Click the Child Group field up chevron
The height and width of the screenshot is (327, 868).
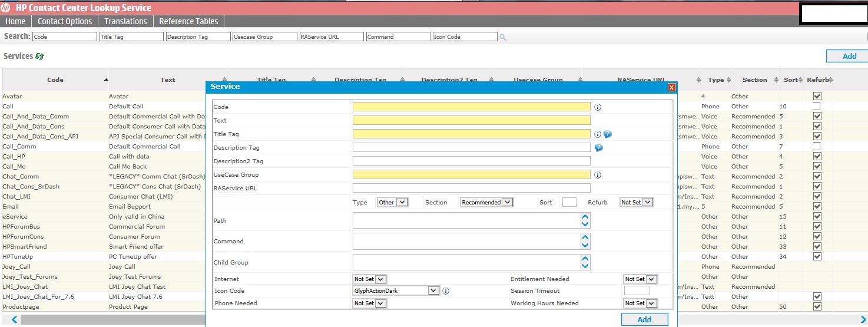coord(585,259)
